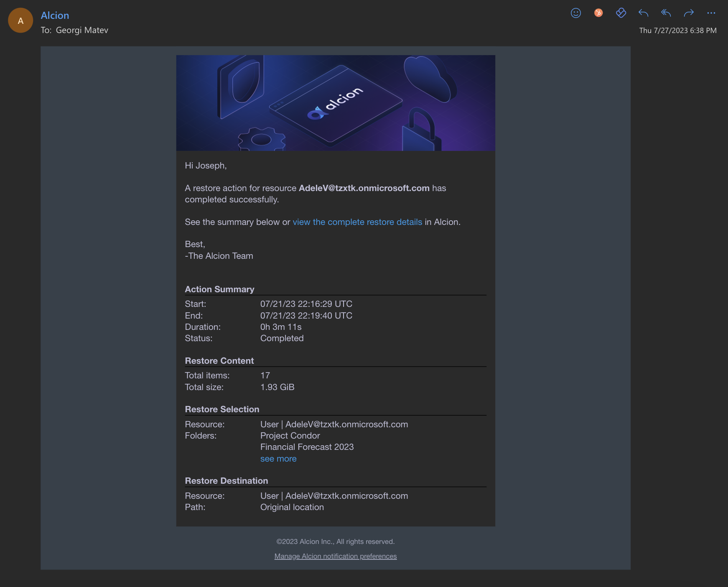Open 'Manage Alcion notification preferences' link
The height and width of the screenshot is (587, 728).
336,556
